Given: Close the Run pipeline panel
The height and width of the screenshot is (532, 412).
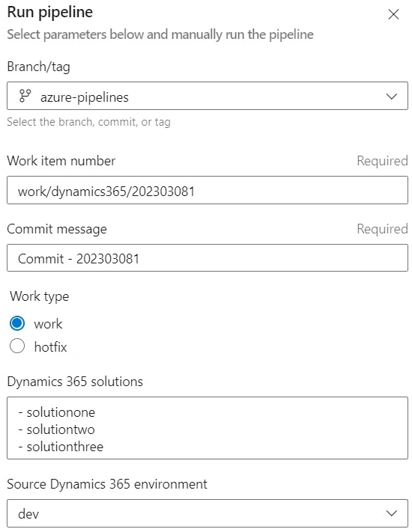Looking at the screenshot, I should coord(393,14).
